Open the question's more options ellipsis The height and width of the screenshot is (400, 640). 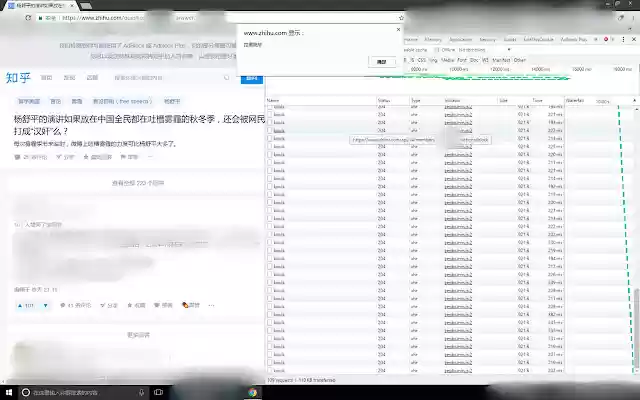point(150,157)
